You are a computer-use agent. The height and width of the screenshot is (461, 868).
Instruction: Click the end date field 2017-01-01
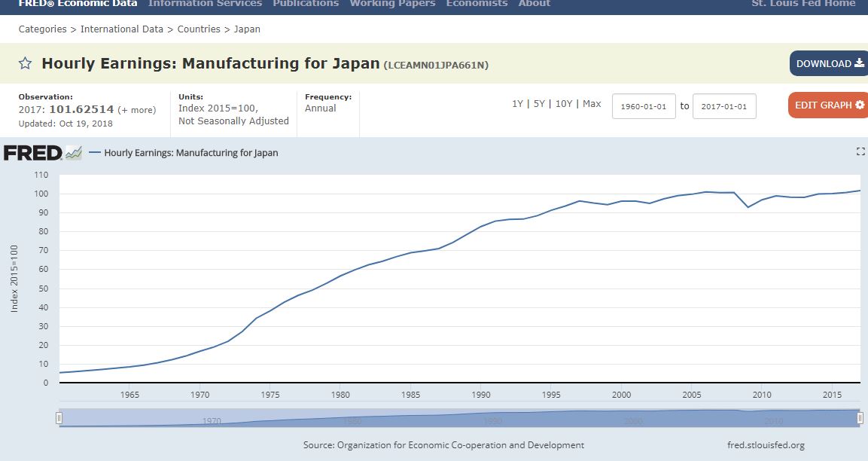[x=723, y=106]
